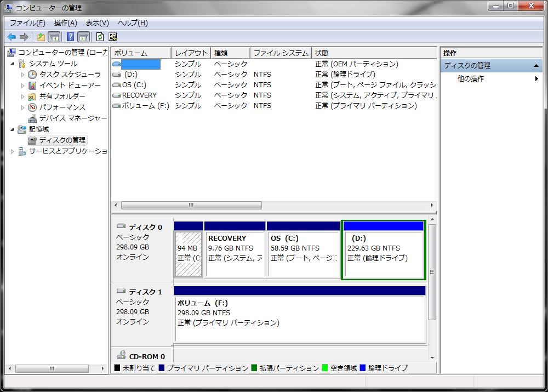
Task: Toggle the show/hide console tree icon
Action: 54,37
